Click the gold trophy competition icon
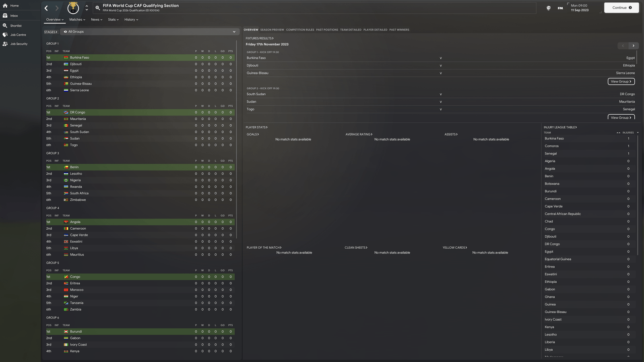 click(73, 8)
